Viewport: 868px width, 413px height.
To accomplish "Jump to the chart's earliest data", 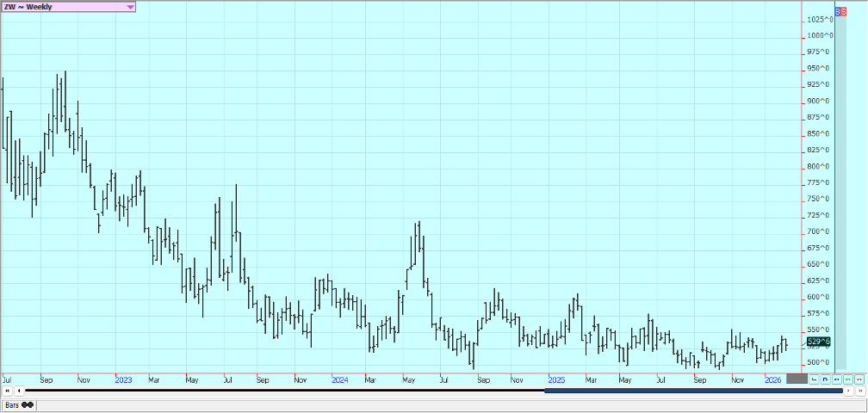I will (x=8, y=391).
